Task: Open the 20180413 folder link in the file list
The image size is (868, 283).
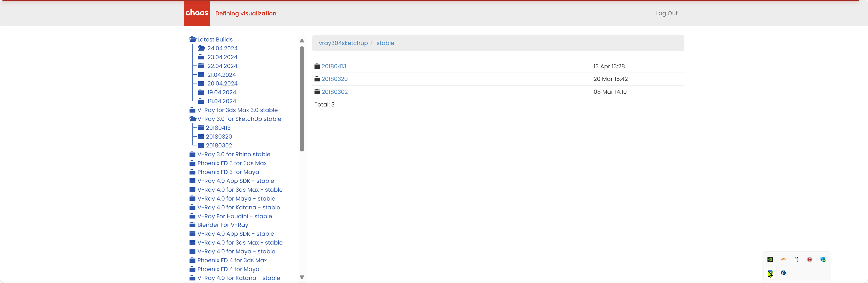Action: (333, 66)
